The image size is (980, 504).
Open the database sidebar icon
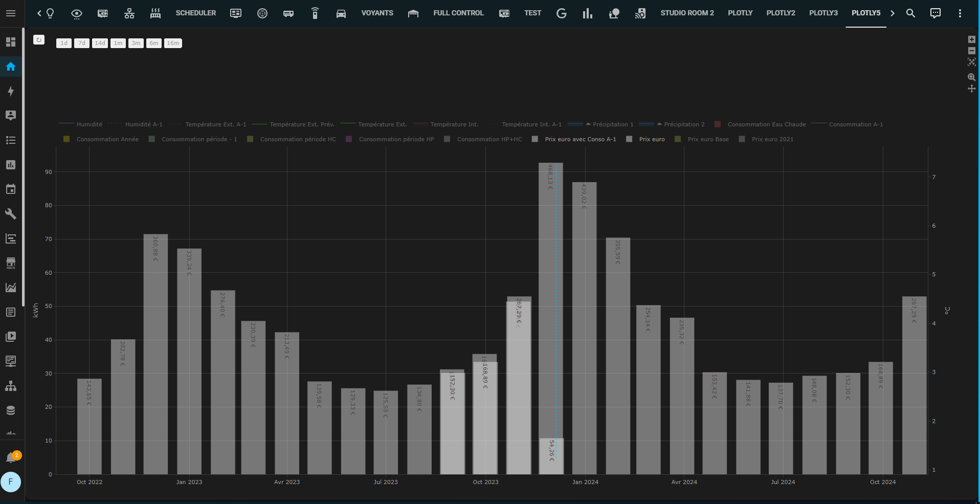point(11,410)
